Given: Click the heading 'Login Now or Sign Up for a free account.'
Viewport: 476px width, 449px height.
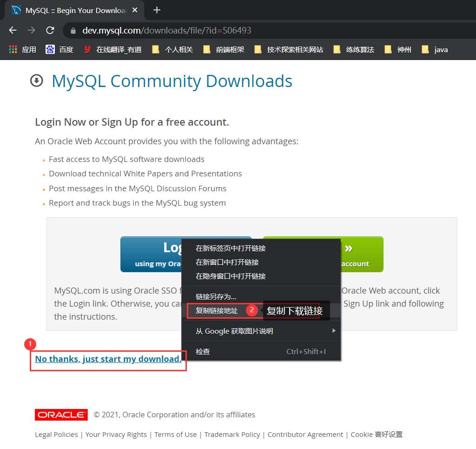Looking at the screenshot, I should (x=132, y=122).
